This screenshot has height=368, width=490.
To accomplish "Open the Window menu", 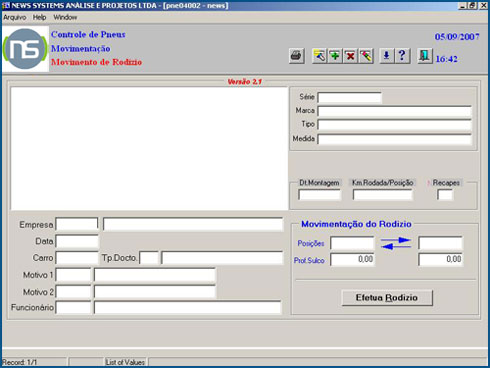I will (x=65, y=17).
